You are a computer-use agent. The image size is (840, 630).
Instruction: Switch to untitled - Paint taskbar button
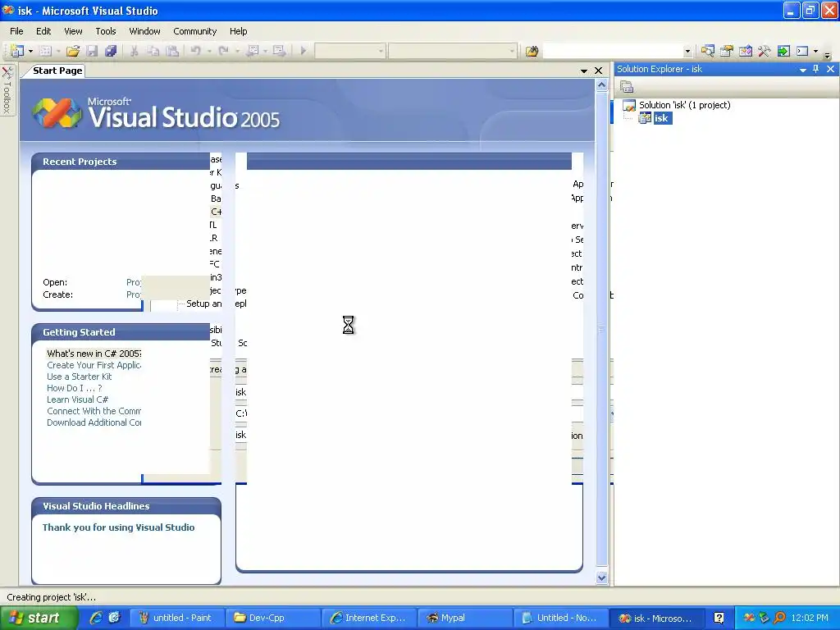tap(176, 618)
